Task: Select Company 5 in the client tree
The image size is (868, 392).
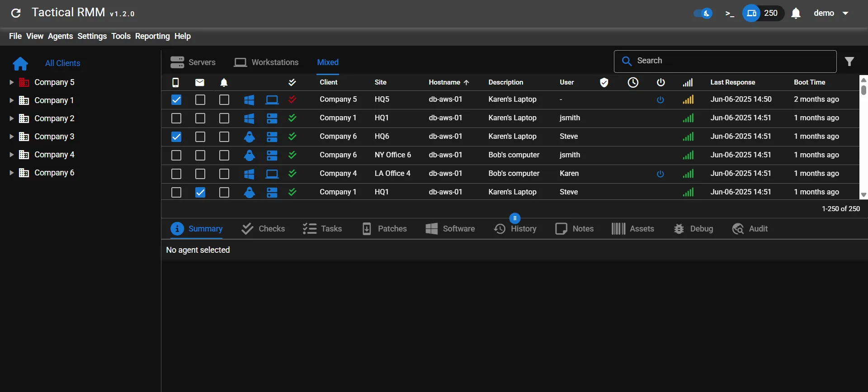Action: 54,82
